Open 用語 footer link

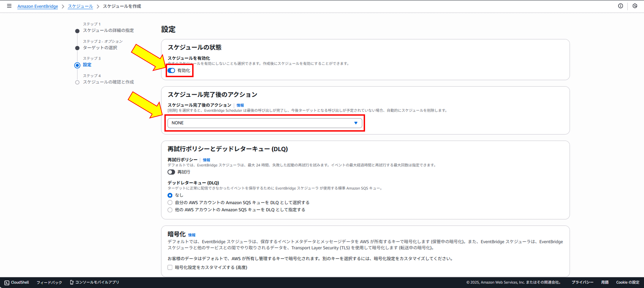pyautogui.click(x=605, y=282)
